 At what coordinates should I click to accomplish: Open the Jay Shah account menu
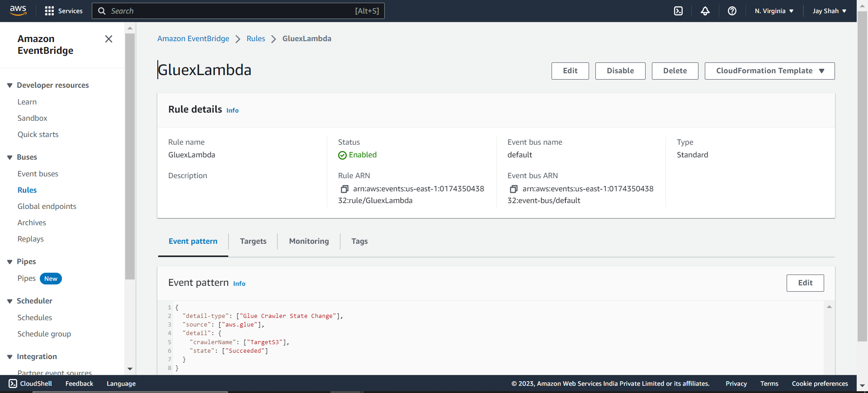[829, 11]
